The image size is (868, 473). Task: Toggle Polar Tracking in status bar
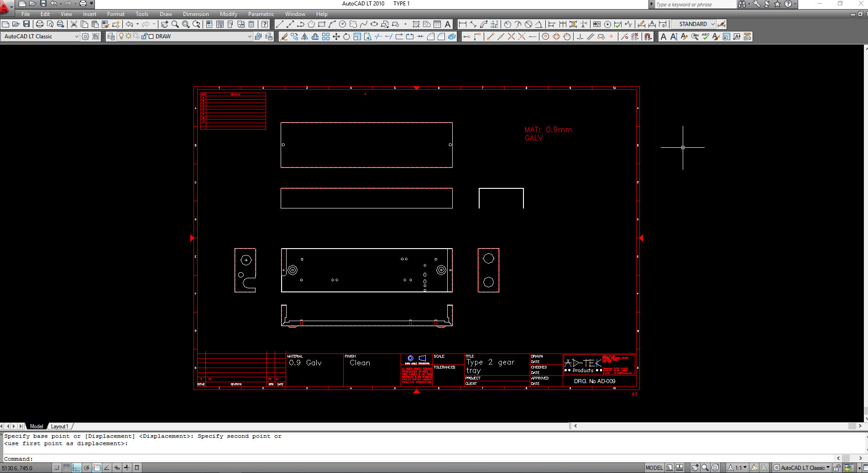87,468
